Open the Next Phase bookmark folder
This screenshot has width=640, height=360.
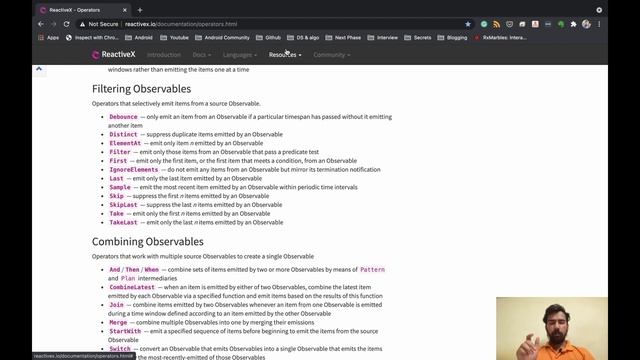click(x=343, y=38)
